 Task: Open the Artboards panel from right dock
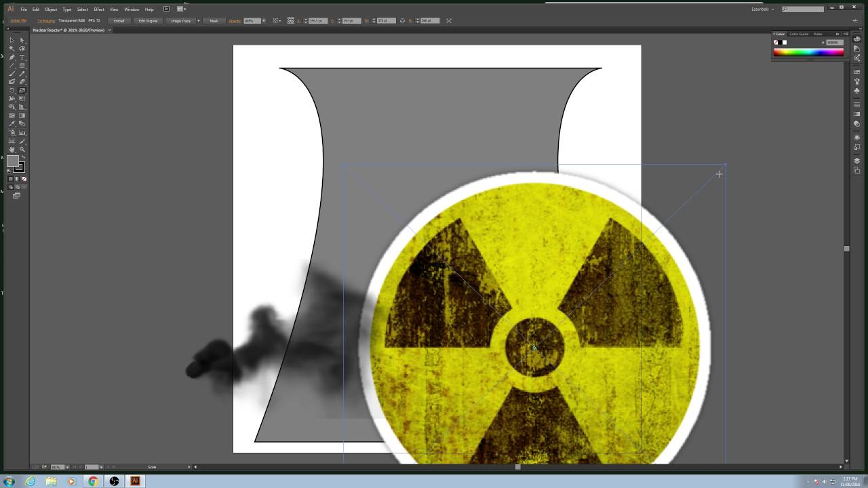pyautogui.click(x=857, y=170)
